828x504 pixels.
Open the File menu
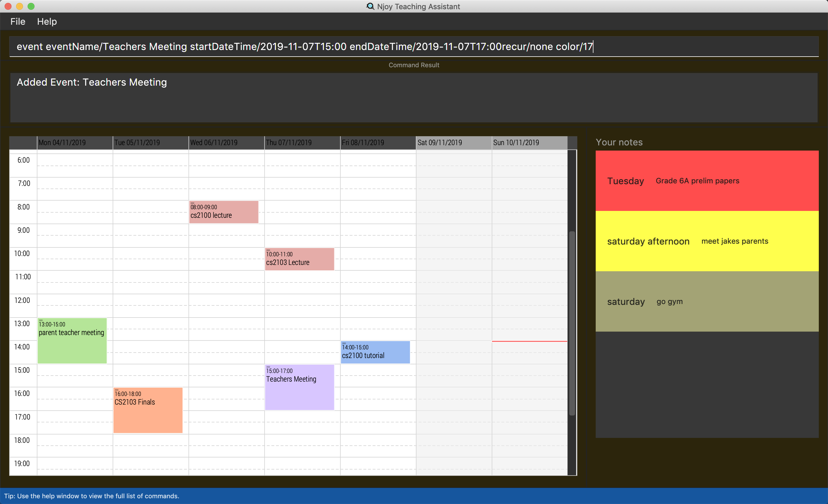(x=18, y=22)
